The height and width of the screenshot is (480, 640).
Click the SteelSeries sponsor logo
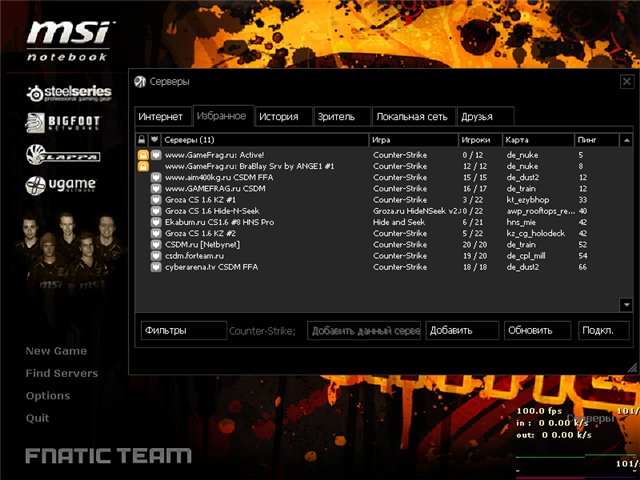point(68,93)
